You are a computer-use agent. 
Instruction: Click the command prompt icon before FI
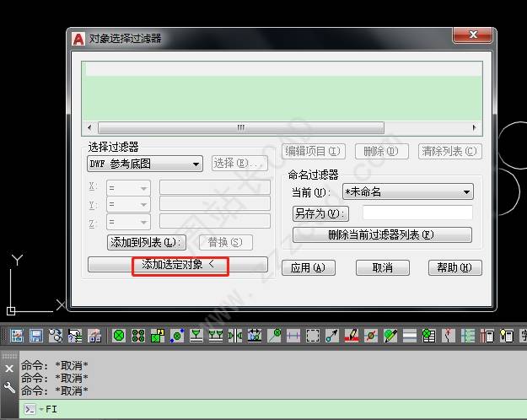30,409
